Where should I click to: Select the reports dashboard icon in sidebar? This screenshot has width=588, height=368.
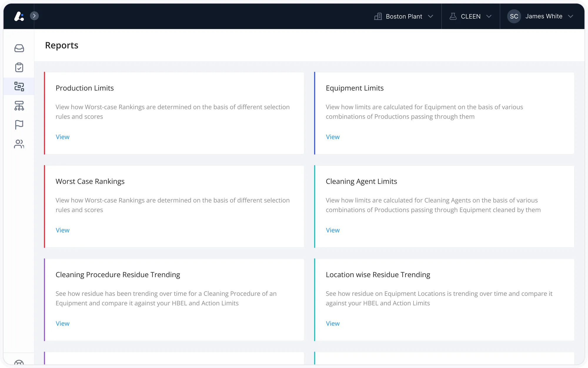click(19, 86)
